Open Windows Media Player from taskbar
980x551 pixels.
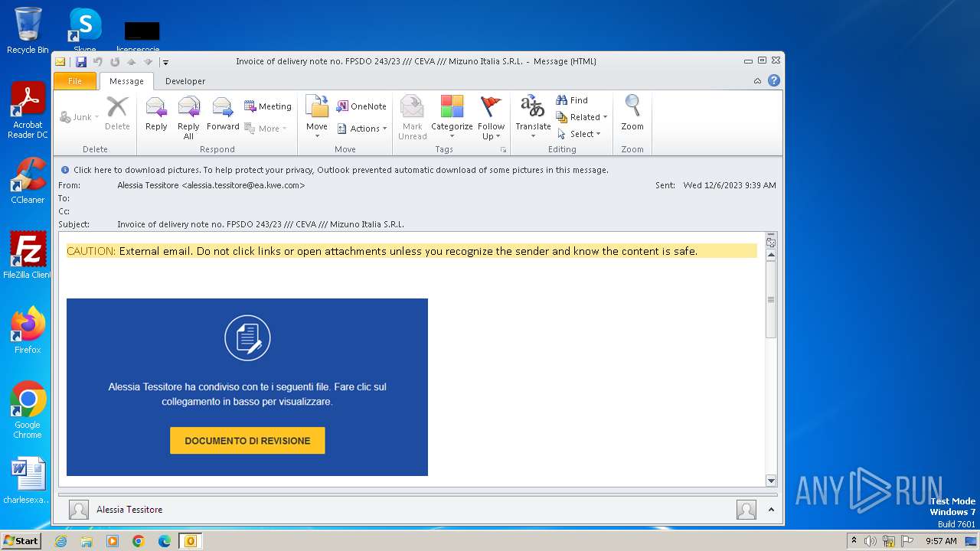pos(113,541)
